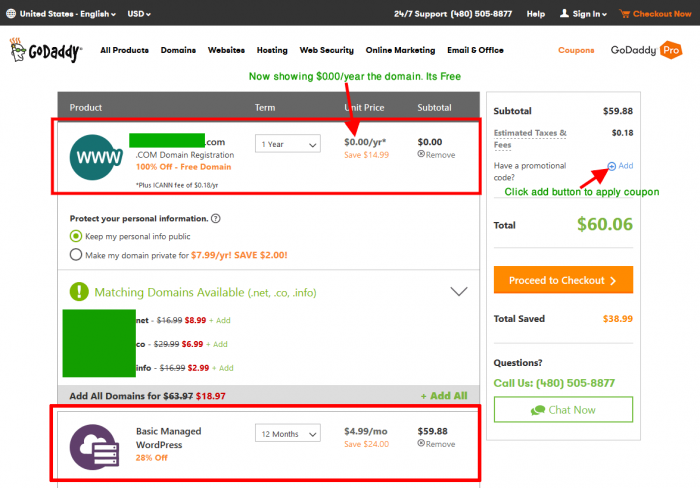The image size is (700, 488).
Task: Click the Chat Now button
Action: click(x=563, y=409)
